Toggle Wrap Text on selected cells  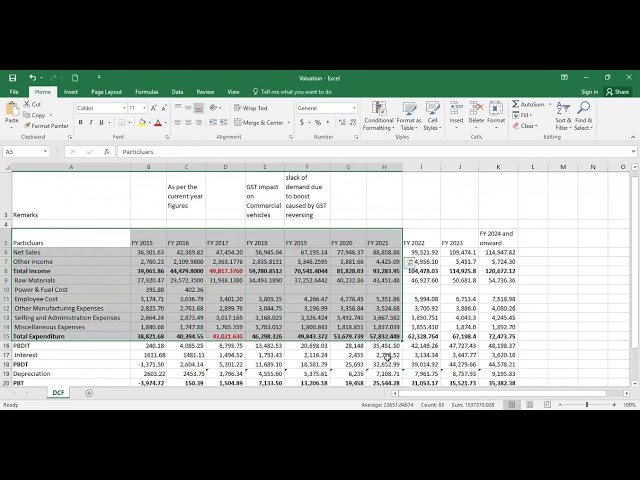(x=251, y=108)
